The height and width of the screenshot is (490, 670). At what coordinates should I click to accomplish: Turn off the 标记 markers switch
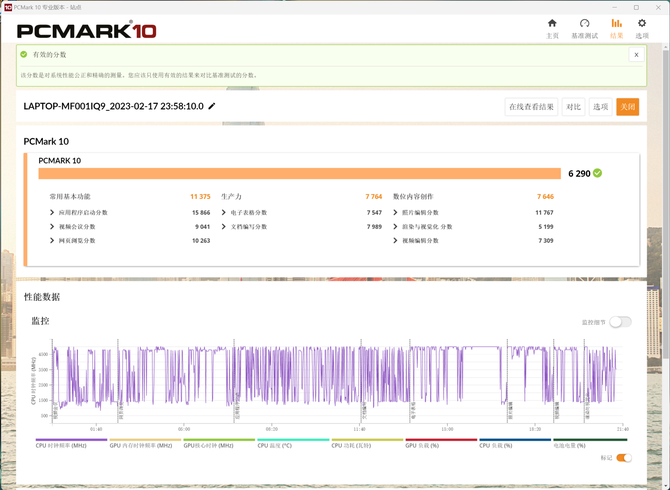click(624, 458)
